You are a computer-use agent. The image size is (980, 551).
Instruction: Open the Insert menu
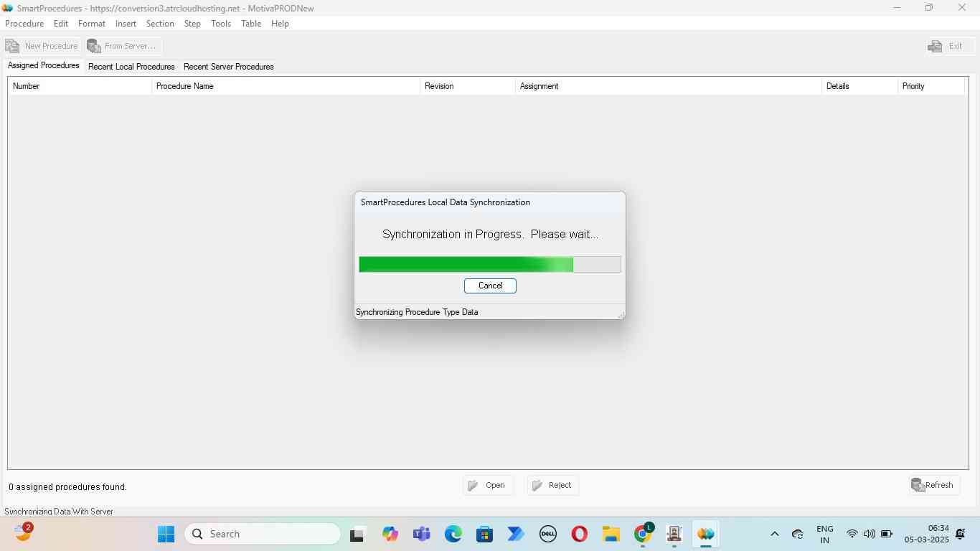[x=126, y=24]
